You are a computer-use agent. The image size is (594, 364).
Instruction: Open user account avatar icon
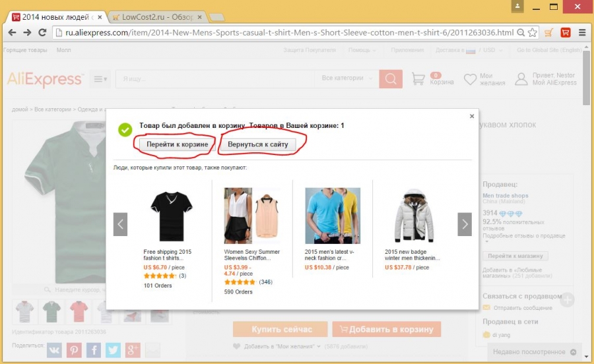521,78
